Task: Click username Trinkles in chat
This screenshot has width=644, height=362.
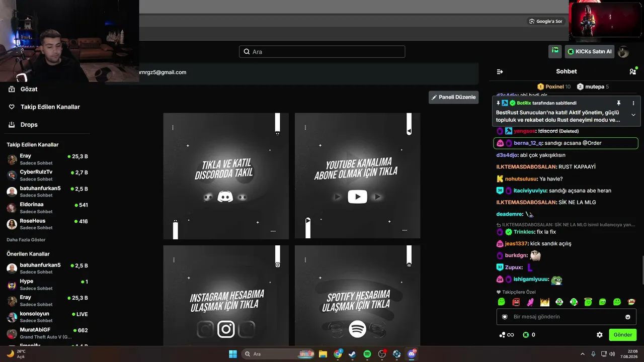Action: (524, 232)
